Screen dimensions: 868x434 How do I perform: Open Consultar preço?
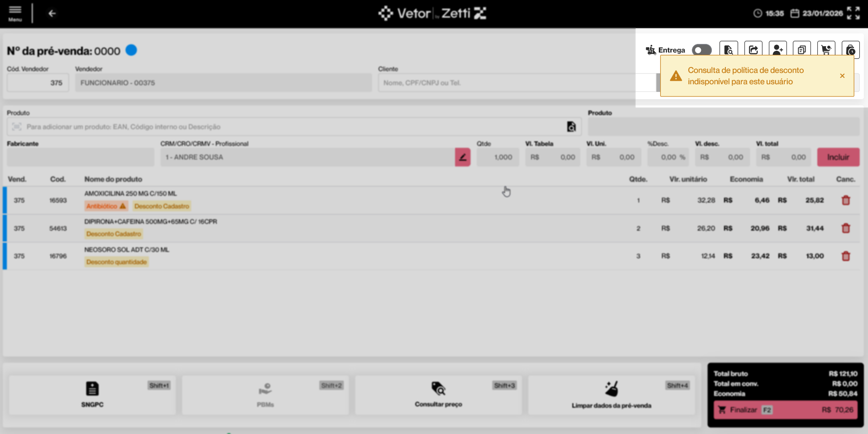click(x=438, y=395)
